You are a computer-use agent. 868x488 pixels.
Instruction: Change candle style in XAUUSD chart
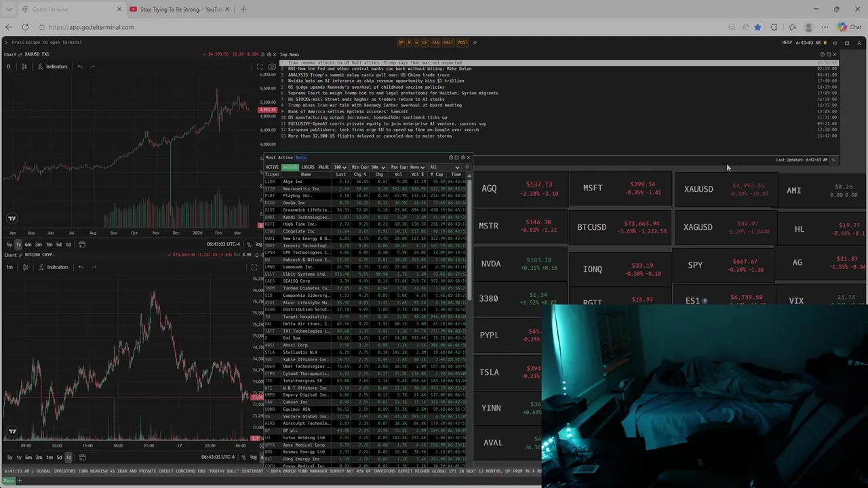click(24, 66)
